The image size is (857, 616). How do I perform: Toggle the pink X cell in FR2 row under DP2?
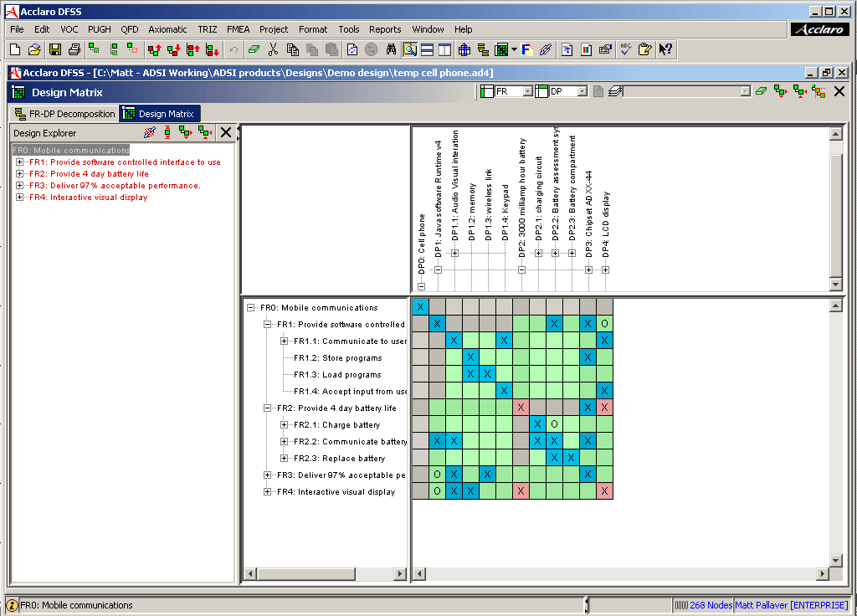(x=521, y=408)
